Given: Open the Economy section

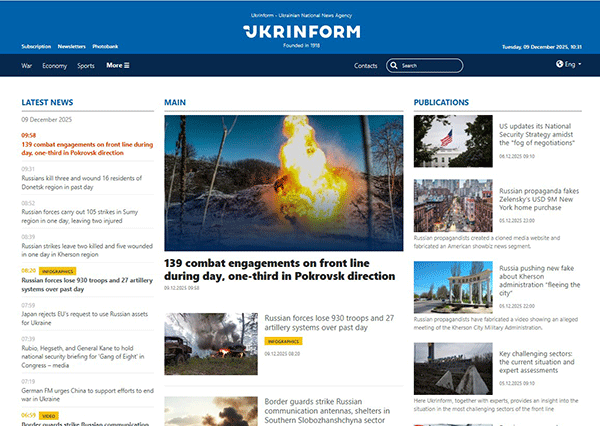Looking at the screenshot, I should click(x=54, y=66).
